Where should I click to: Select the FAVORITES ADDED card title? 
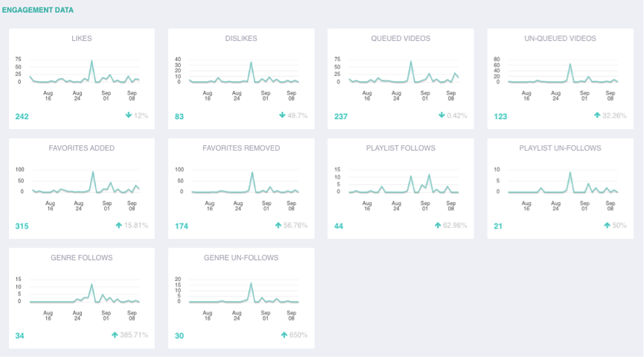pos(82,148)
